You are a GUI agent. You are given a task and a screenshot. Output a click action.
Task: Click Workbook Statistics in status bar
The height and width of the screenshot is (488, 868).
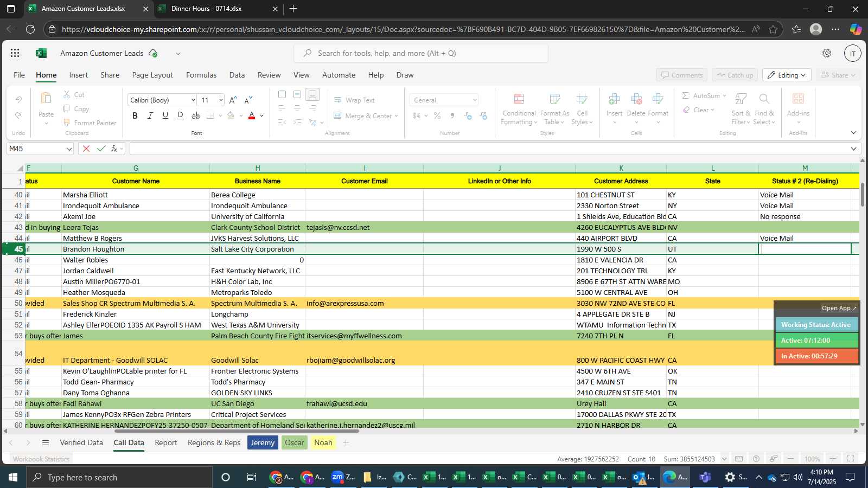tap(41, 459)
